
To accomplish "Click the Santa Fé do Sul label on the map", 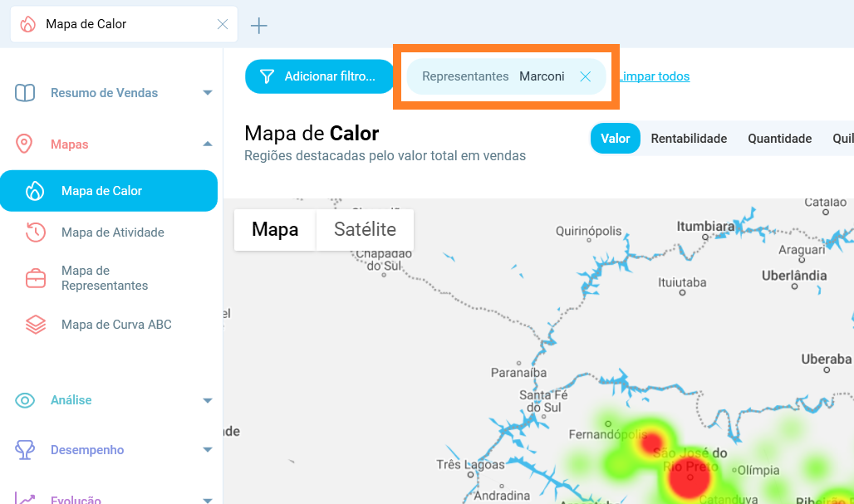I will click(x=543, y=401).
